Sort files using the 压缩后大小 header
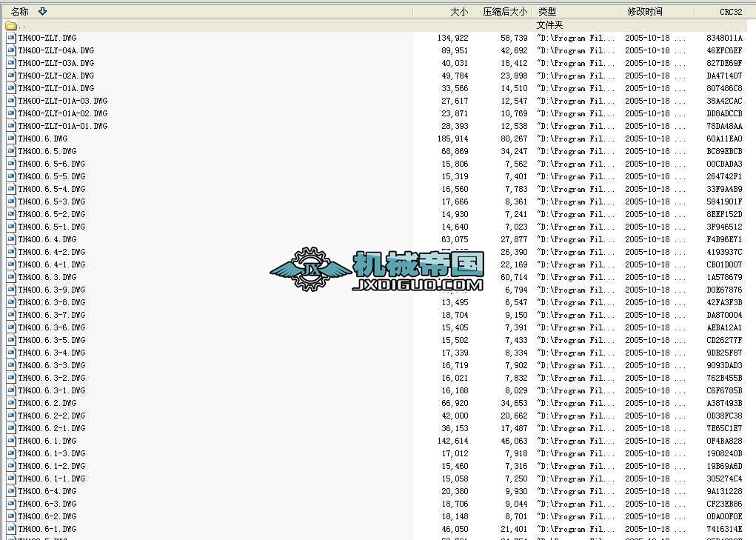The height and width of the screenshot is (540, 756). point(505,11)
